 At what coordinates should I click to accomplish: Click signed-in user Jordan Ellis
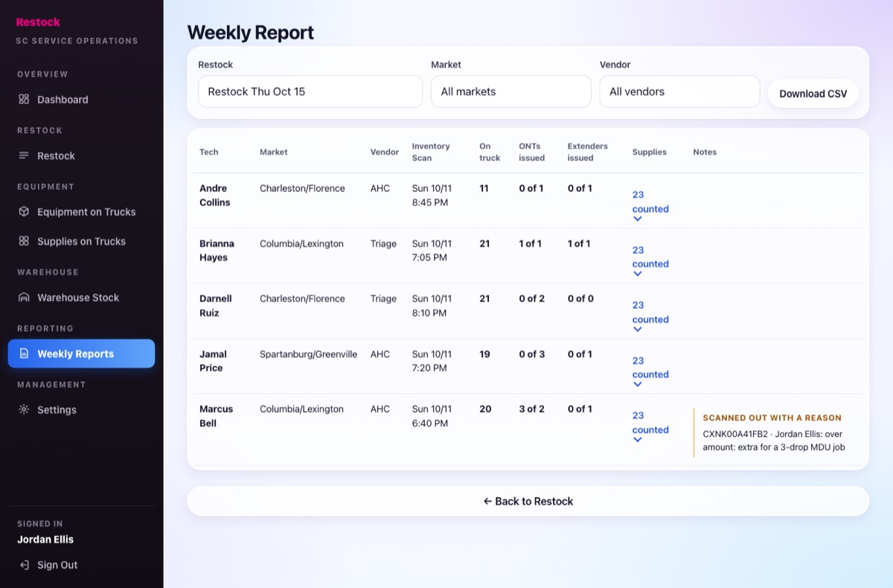click(x=45, y=540)
